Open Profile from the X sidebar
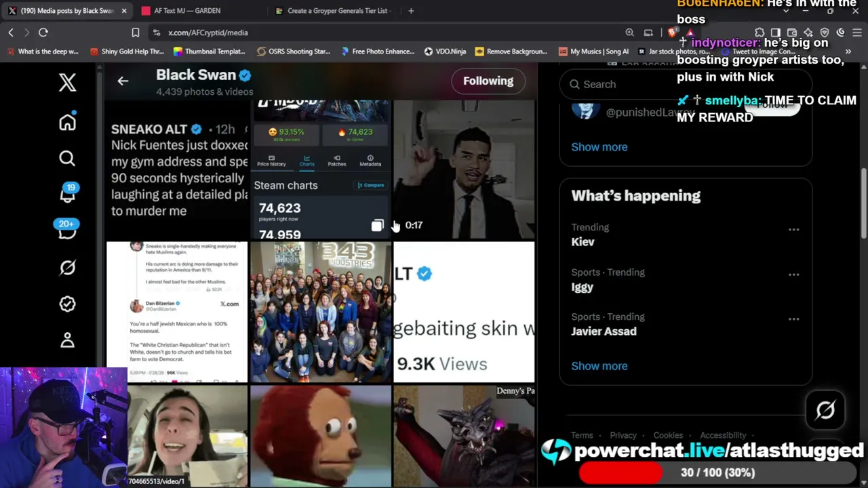This screenshot has height=488, width=868. coord(67,340)
